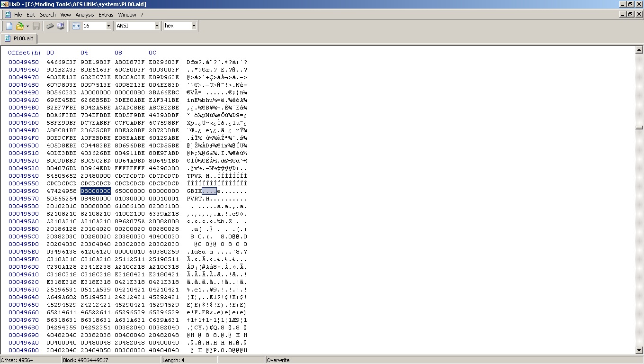Click the bytes-per-row width arrows icon
Screen dimensions: 644x364
pos(76,26)
